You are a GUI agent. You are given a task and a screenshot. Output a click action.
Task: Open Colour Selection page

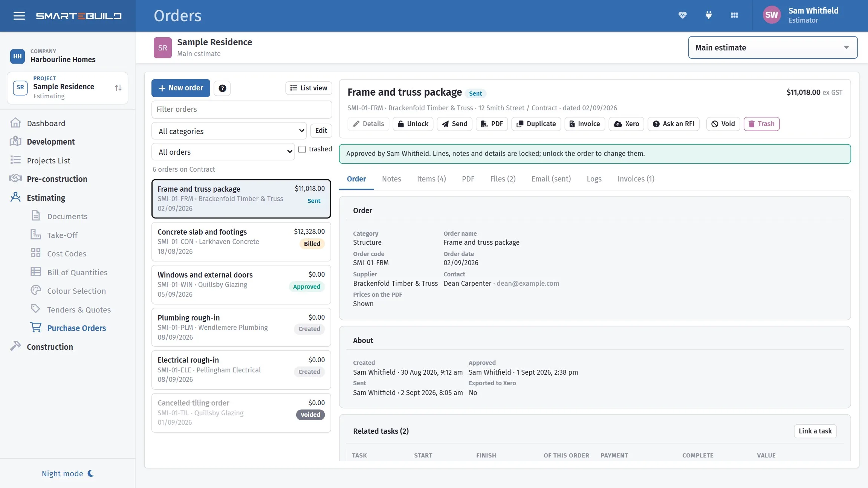(x=76, y=291)
